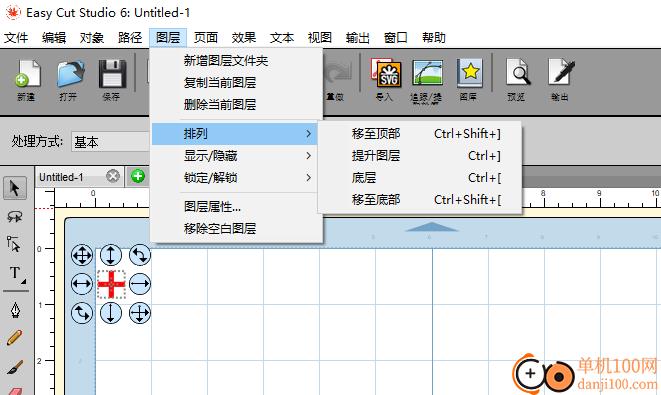Screen dimensions: 661x395
Task: Click the 新建 (New) toolbar icon
Action: (x=27, y=74)
